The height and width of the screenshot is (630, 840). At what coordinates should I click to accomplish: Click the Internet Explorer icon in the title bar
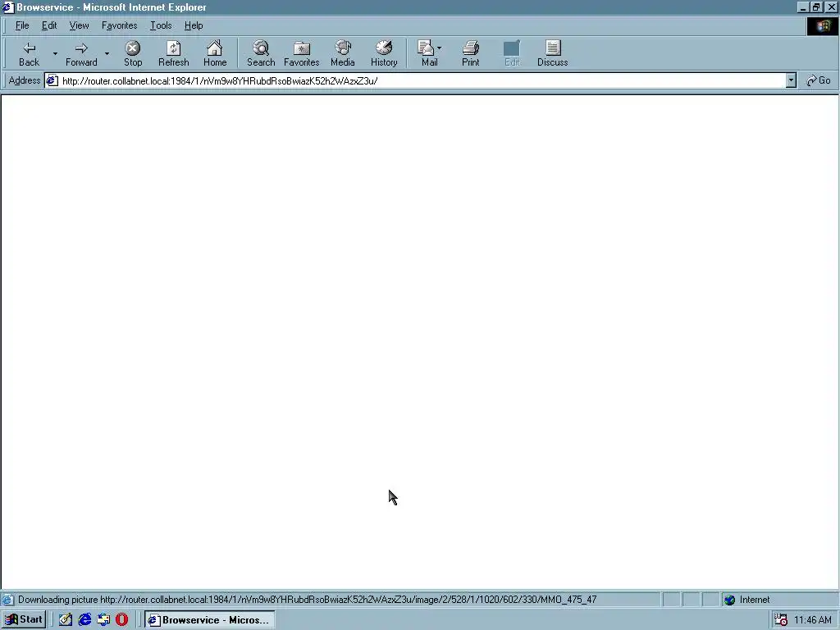(7, 7)
